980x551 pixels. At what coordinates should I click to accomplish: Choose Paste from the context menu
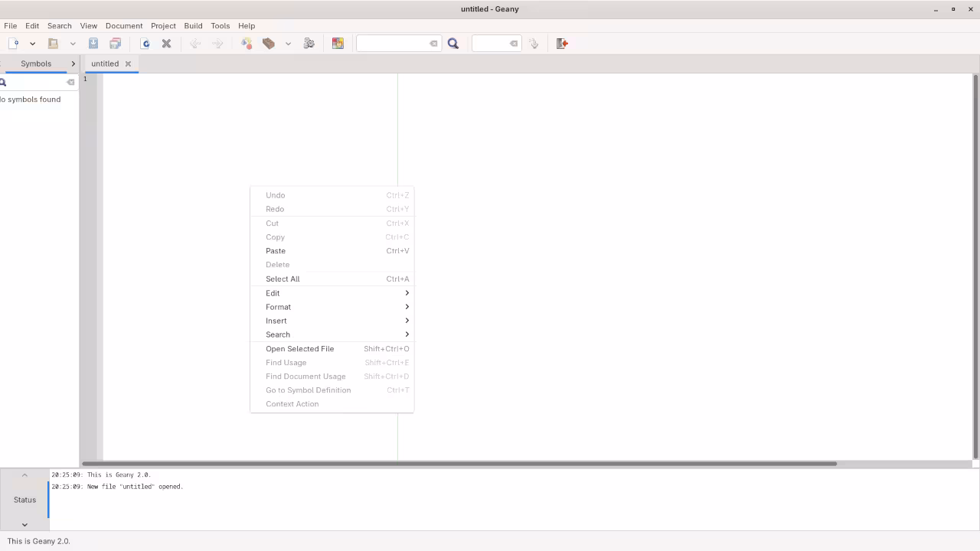332,251
